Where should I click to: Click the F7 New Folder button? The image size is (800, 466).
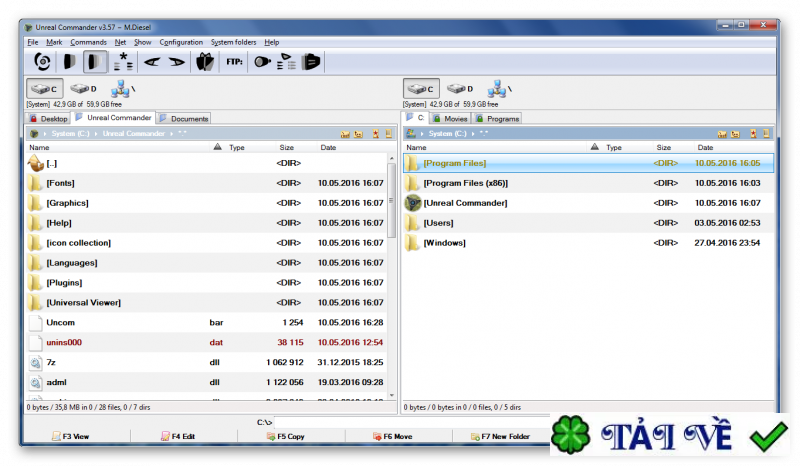(503, 436)
